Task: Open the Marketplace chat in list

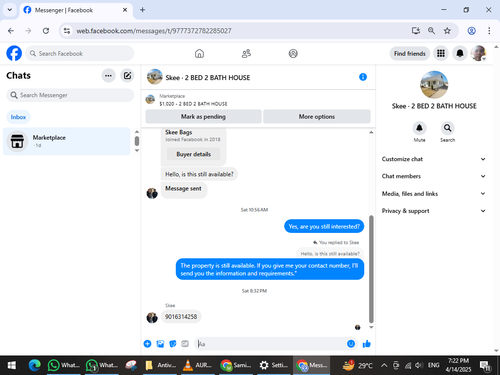Action: pyautogui.click(x=67, y=141)
